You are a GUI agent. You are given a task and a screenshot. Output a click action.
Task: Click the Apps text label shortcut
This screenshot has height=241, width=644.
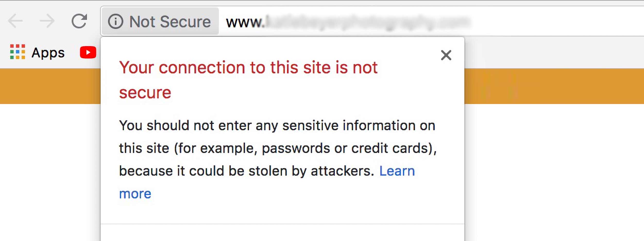click(48, 53)
